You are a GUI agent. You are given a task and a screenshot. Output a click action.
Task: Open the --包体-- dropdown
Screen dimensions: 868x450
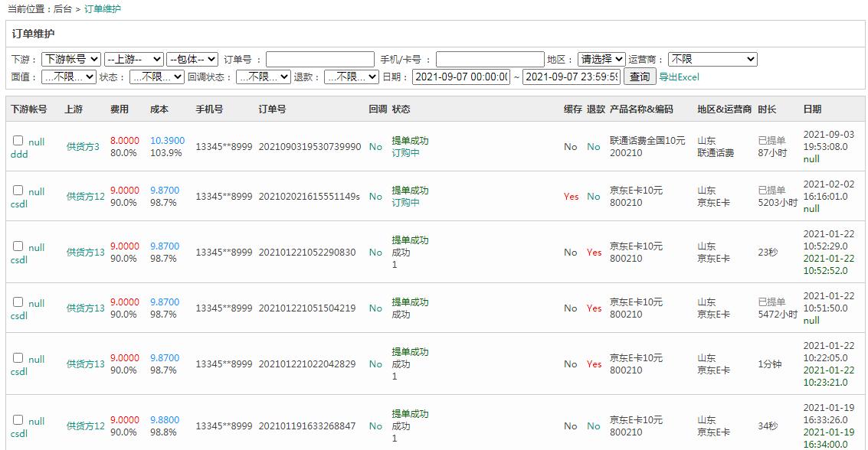[192, 59]
